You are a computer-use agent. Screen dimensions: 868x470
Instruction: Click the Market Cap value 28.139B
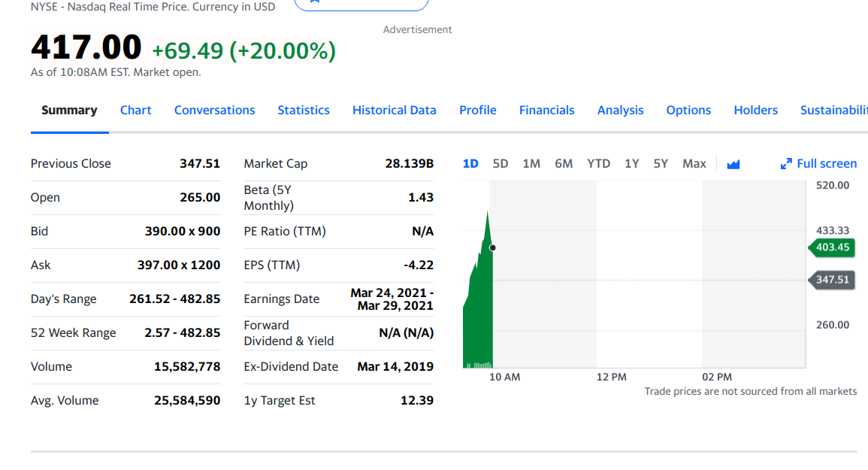(410, 163)
